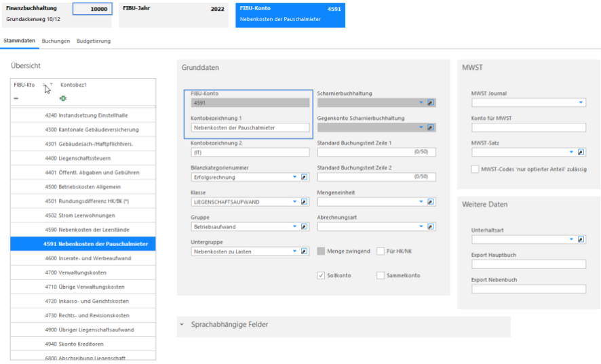
Task: Click the Kontobezeichnung 1 input field
Action: pos(250,127)
